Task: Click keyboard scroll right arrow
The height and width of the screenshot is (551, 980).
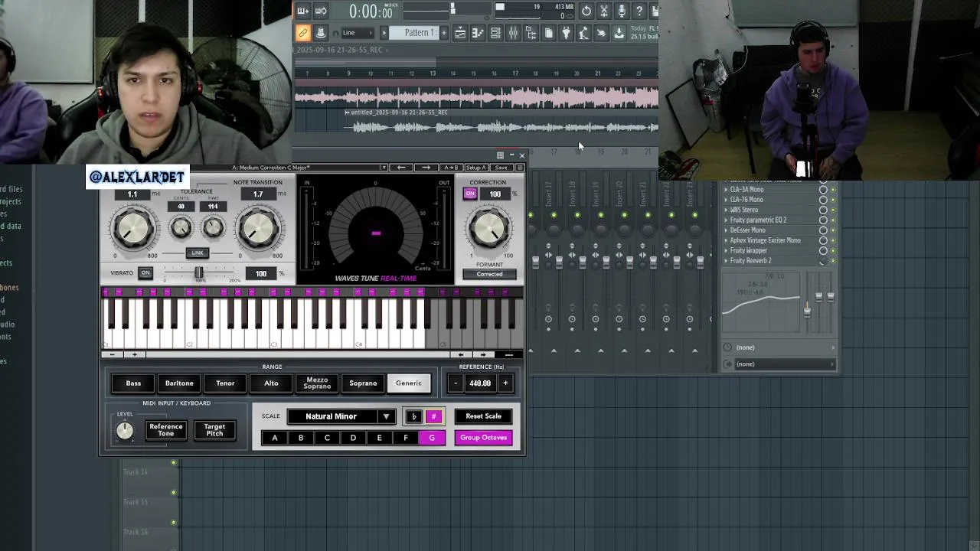Action: pyautogui.click(x=483, y=354)
